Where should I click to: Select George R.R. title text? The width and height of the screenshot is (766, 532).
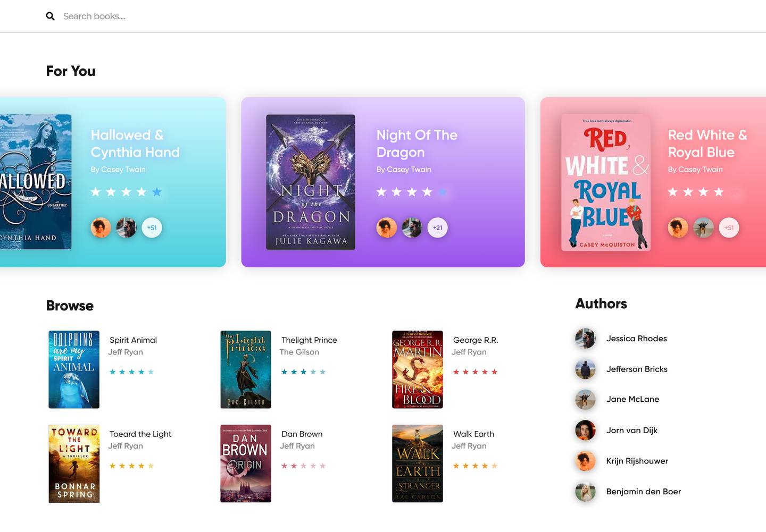[476, 340]
